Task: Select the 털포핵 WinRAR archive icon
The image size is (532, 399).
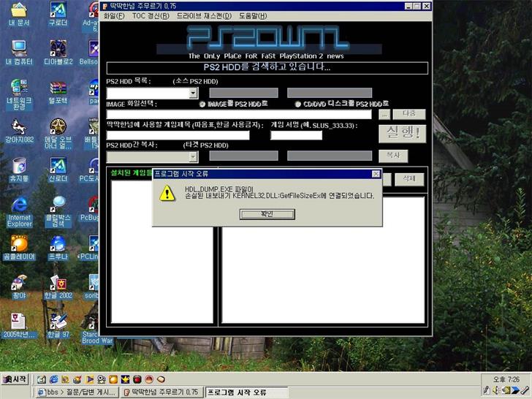Action: (x=58, y=91)
